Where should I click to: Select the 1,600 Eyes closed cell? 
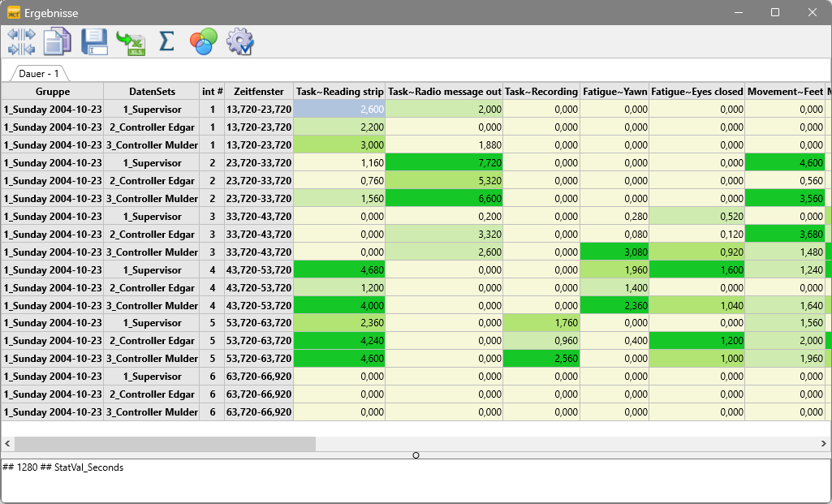click(x=697, y=270)
